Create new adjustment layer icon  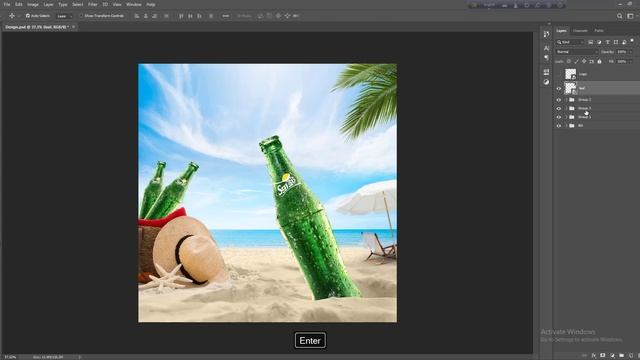612,356
